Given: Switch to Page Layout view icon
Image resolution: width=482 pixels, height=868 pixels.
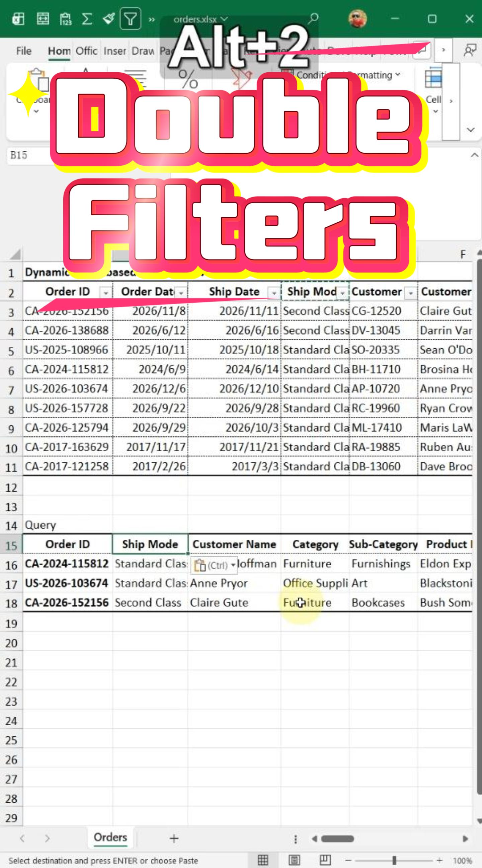Looking at the screenshot, I should point(294,861).
